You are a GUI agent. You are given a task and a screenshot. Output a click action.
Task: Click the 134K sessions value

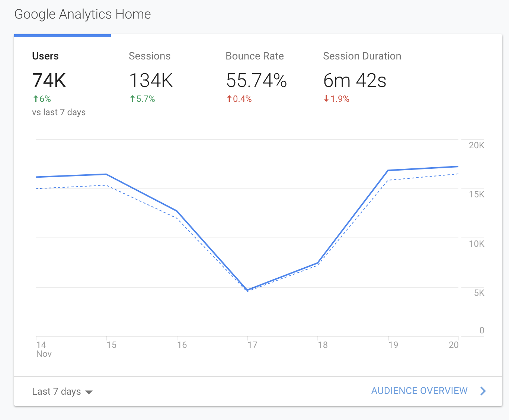click(151, 80)
